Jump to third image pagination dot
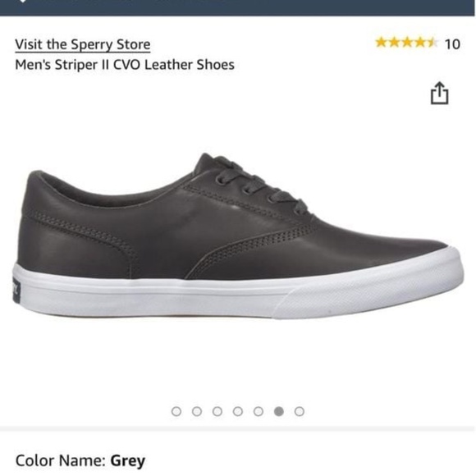 217,411
